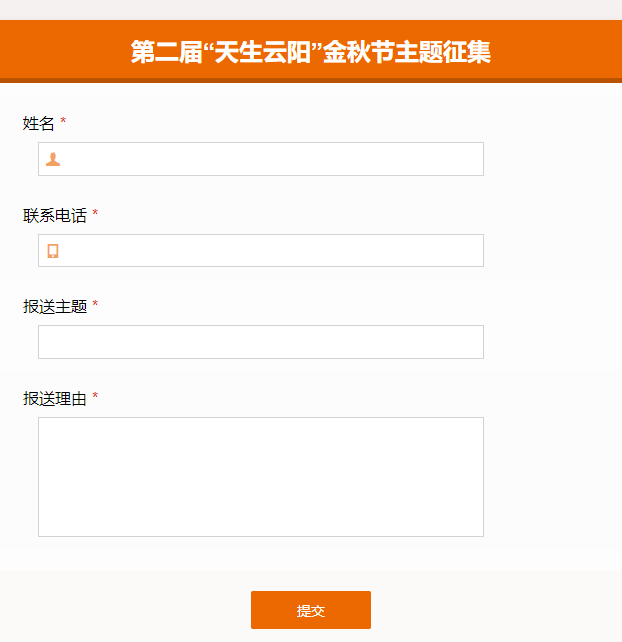Focus the 联系电话 text input box

click(270, 251)
